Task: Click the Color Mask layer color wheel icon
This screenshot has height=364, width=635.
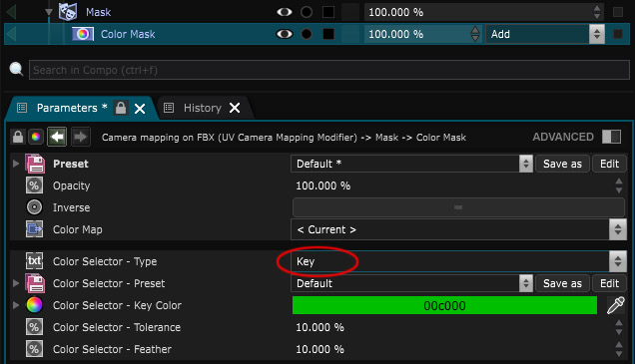Action: click(x=83, y=34)
